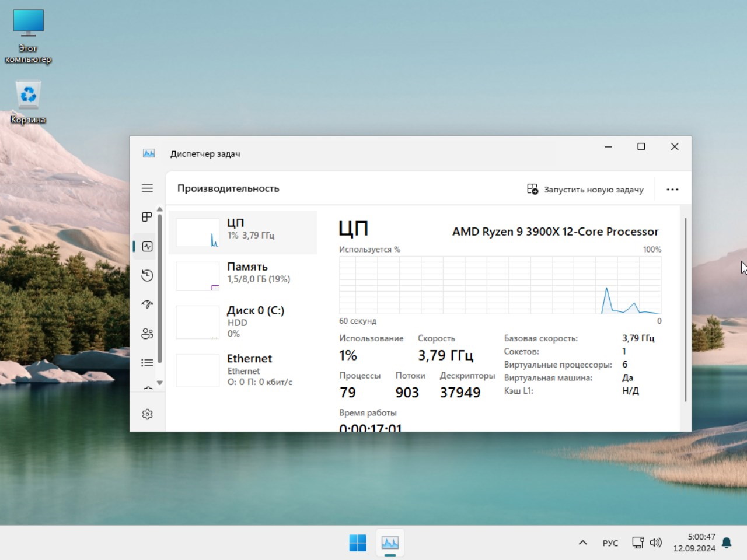Open Task Manager settings gear

[147, 414]
